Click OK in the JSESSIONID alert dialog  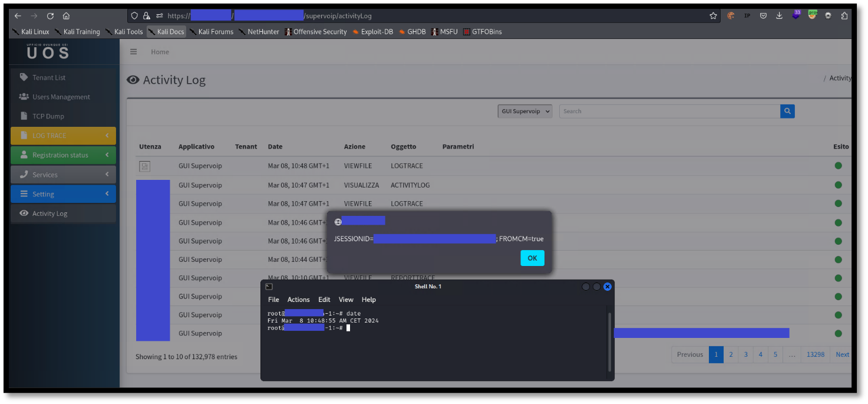[532, 258]
